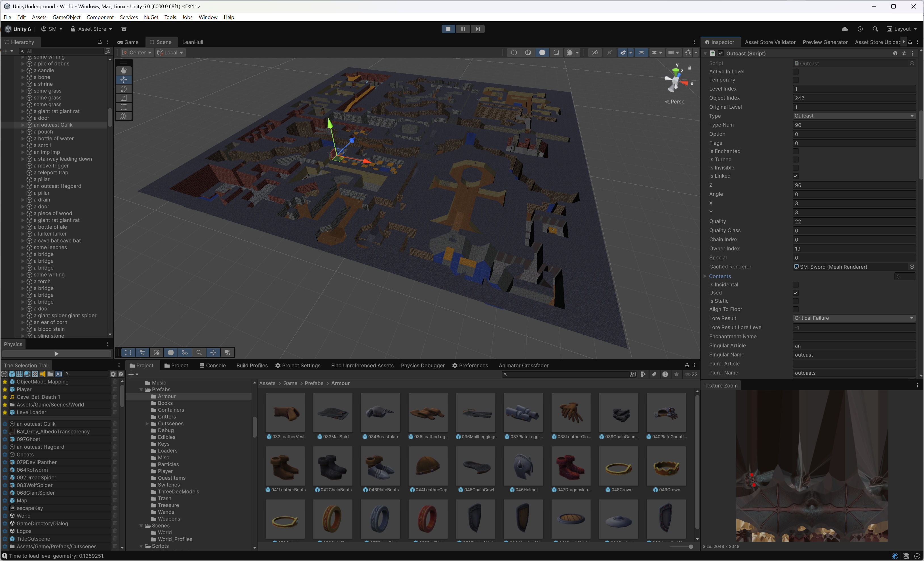Toggle scene visibility eye in toolbar
This screenshot has width=924, height=561.
coord(641,52)
